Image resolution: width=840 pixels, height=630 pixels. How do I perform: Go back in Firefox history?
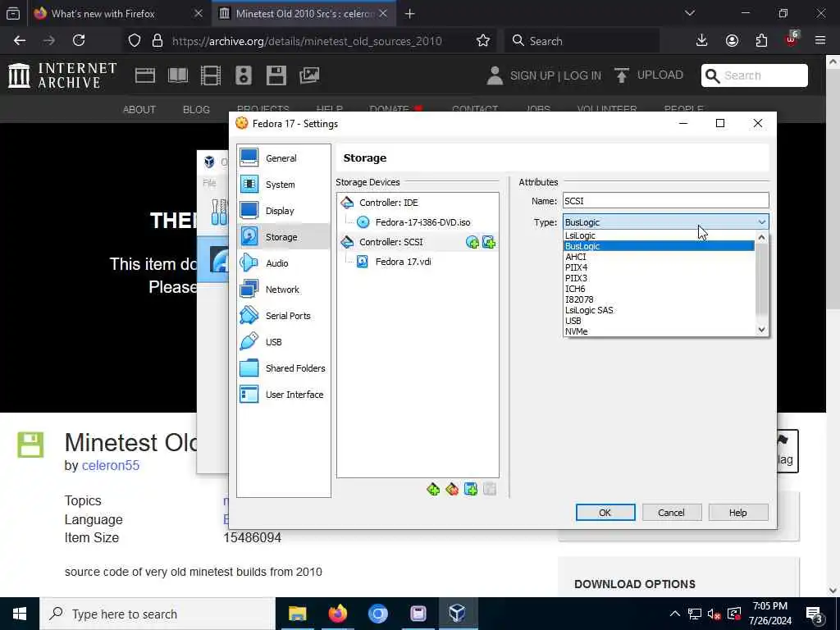20,40
